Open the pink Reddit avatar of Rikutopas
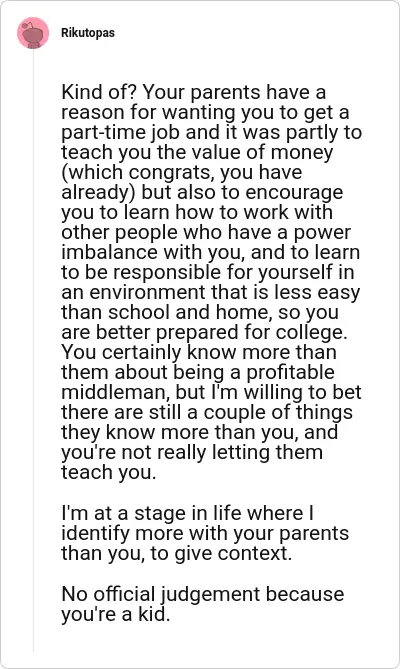This screenshot has height=669, width=400. (x=33, y=33)
